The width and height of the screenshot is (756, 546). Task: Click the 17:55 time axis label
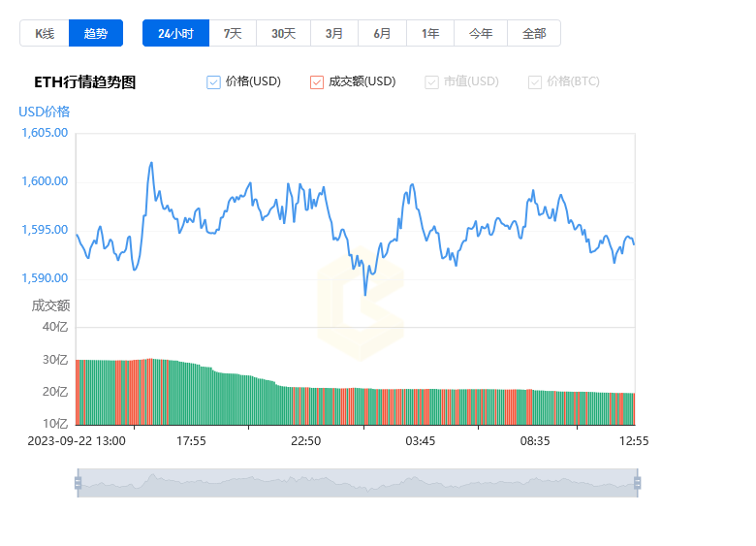point(191,441)
